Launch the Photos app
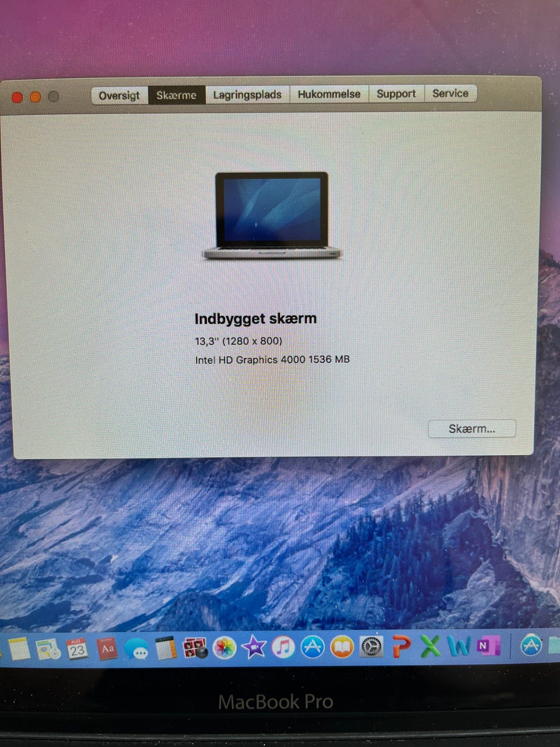The height and width of the screenshot is (747, 560). (225, 647)
